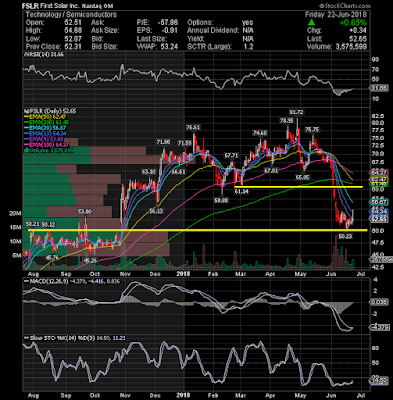Click the blue EMA(13) legend entry
The height and width of the screenshot is (400, 393).
(45, 133)
